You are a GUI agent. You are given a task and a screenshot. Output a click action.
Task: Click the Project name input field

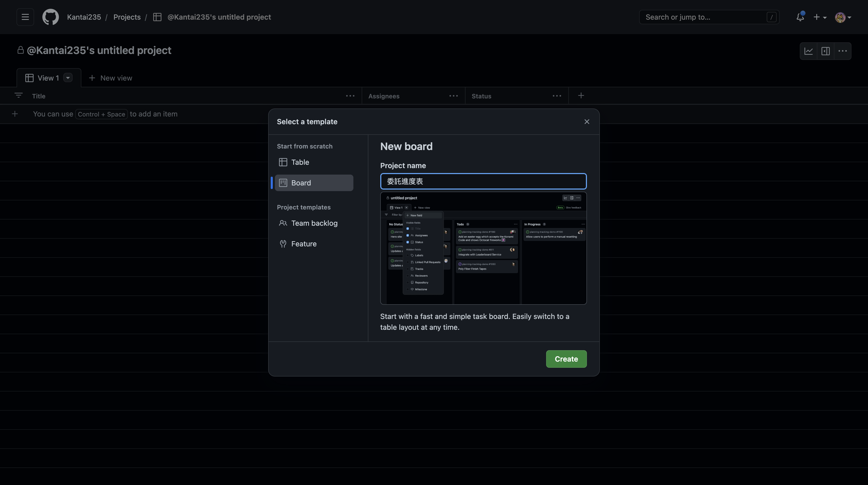click(483, 181)
